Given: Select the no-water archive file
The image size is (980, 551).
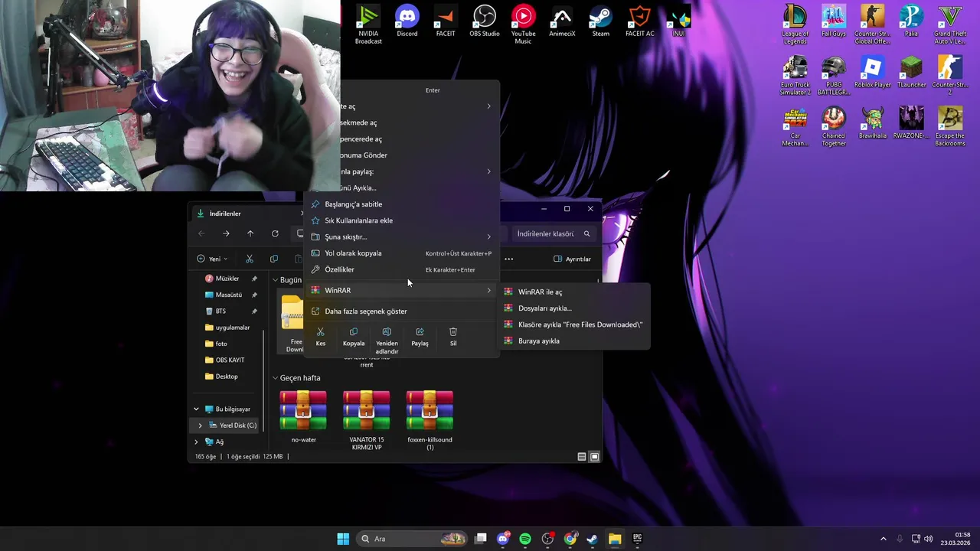Looking at the screenshot, I should pos(303,416).
